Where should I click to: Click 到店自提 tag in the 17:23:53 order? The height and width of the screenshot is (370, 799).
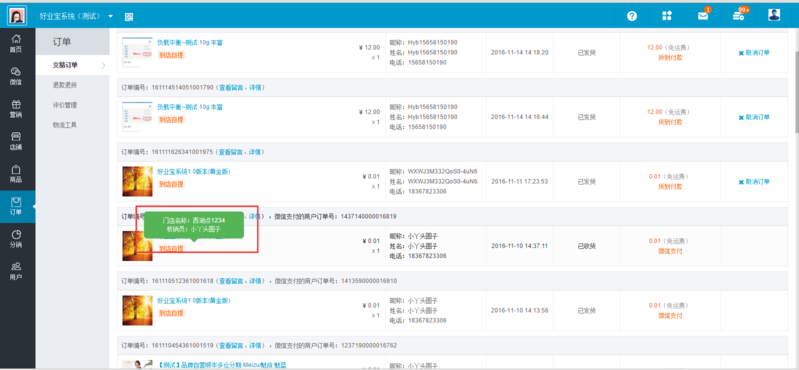pyautogui.click(x=171, y=184)
